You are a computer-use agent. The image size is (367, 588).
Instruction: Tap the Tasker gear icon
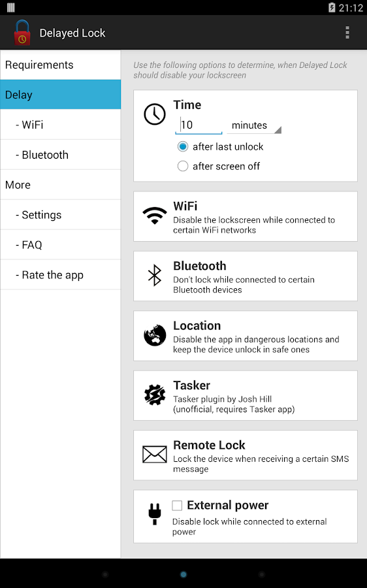point(155,395)
